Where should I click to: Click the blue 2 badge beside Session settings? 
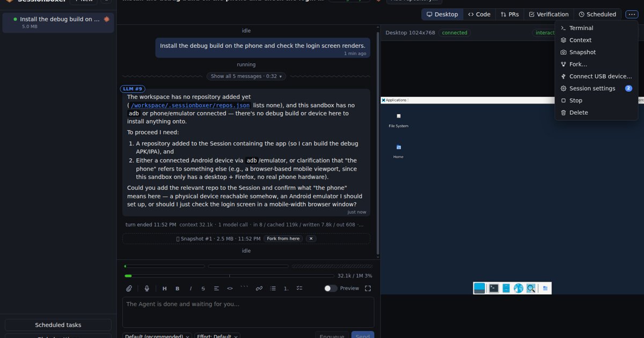(628, 89)
